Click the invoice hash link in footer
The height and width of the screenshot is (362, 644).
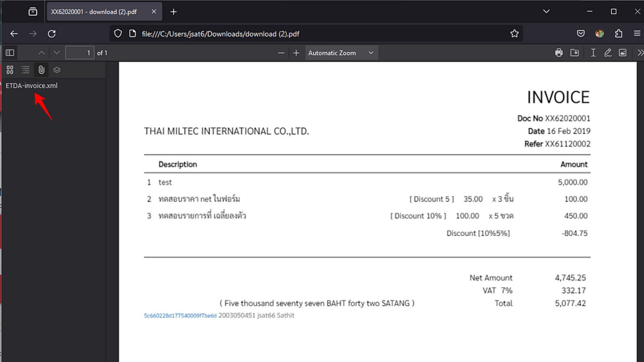(180, 315)
